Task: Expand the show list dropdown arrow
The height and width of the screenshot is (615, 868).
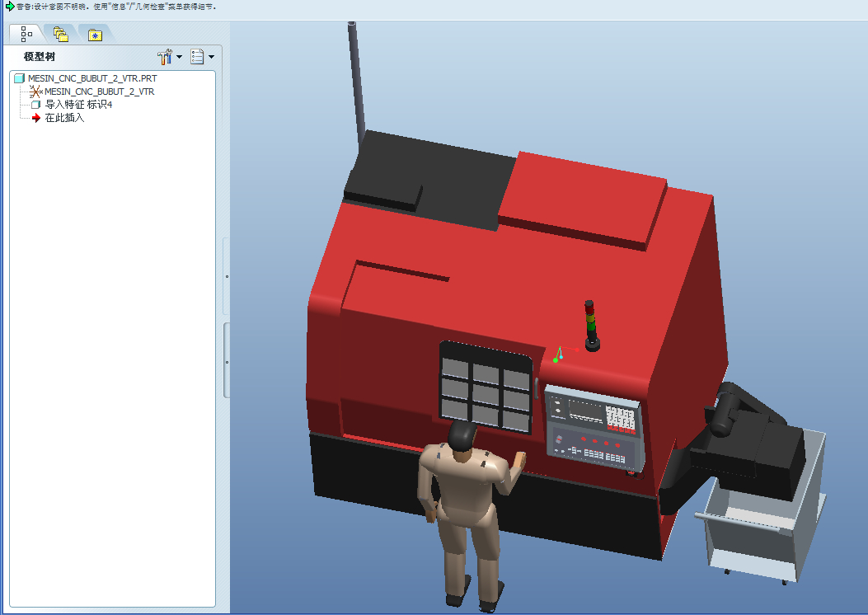Action: tap(212, 56)
